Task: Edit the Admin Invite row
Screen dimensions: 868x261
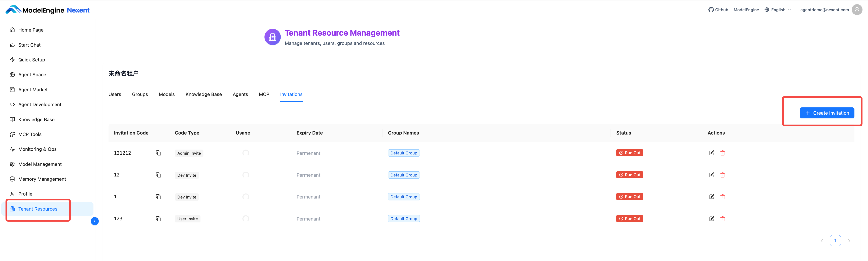Action: click(712, 153)
